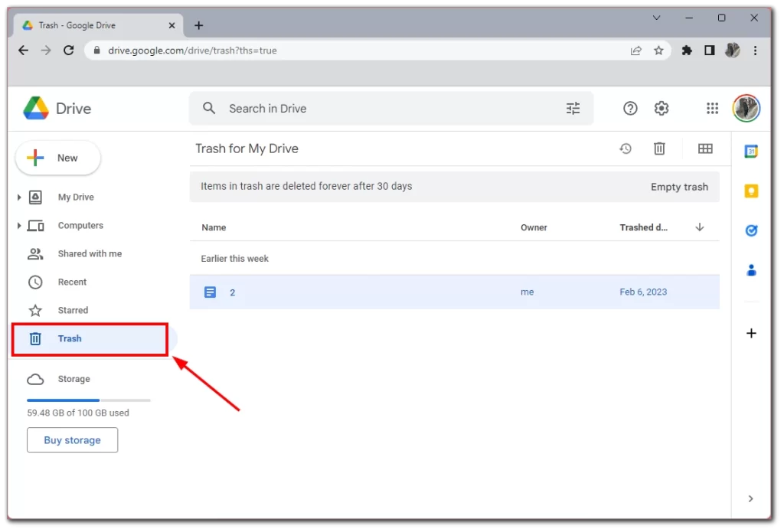Open Google Calendar side panel
The image size is (784, 532).
751,151
